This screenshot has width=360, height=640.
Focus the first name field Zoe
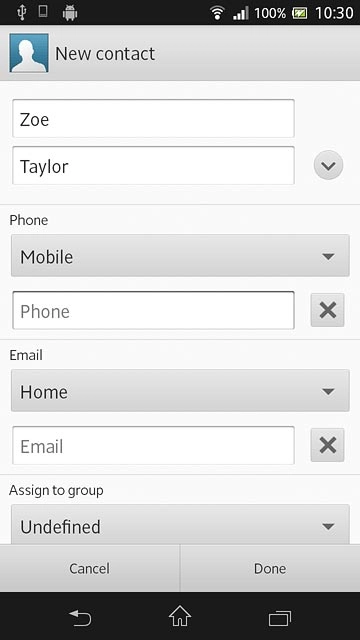pyautogui.click(x=153, y=118)
